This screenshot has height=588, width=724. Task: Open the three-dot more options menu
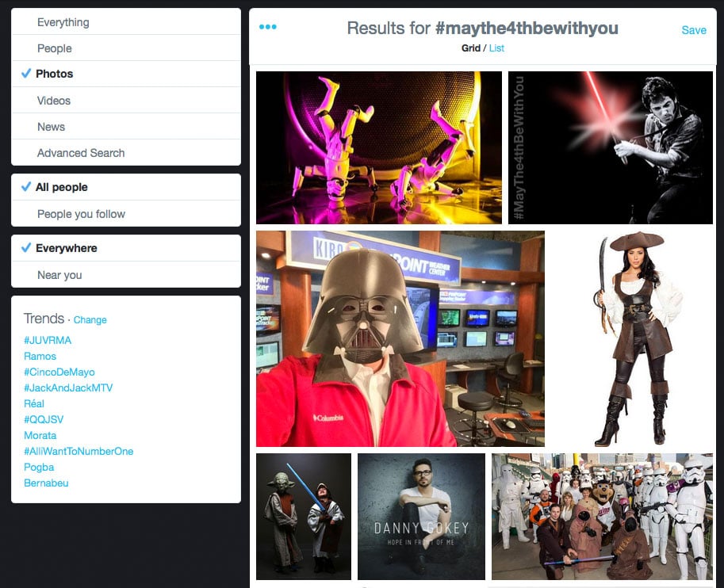tap(268, 27)
